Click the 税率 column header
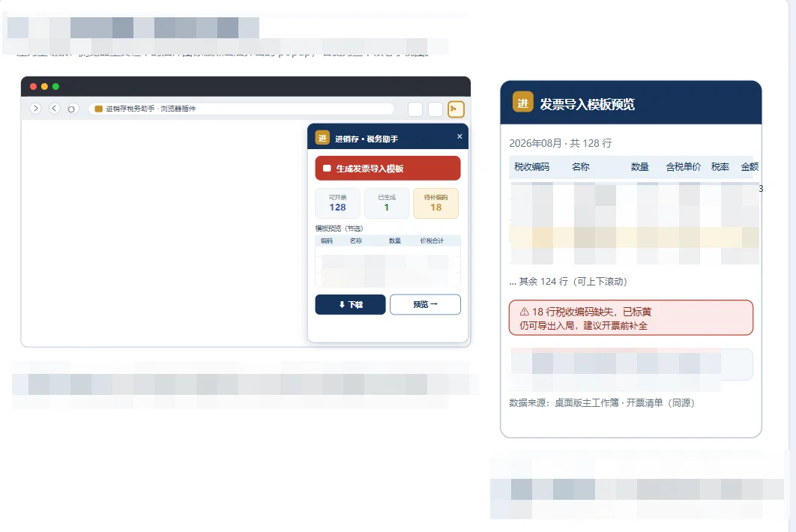This screenshot has width=796, height=532. point(720,166)
